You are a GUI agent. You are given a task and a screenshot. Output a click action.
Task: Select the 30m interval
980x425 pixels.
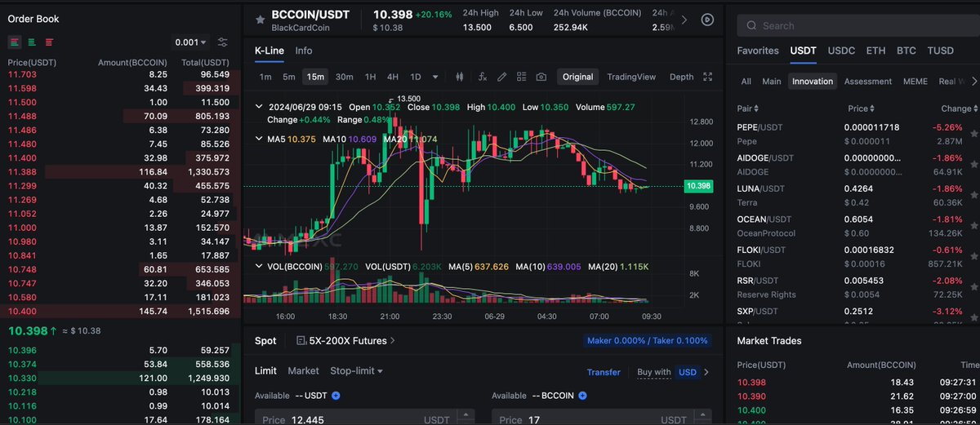coord(344,77)
